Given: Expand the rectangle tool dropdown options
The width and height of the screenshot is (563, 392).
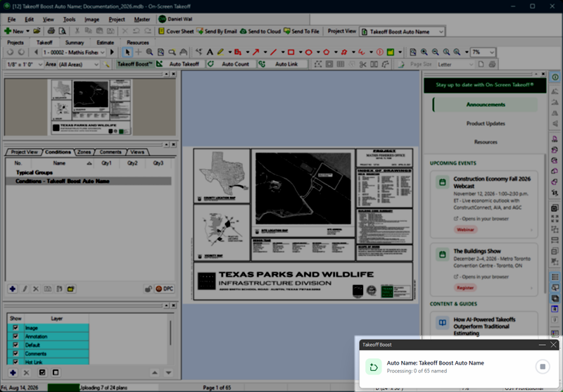Looking at the screenshot, I should coord(301,52).
